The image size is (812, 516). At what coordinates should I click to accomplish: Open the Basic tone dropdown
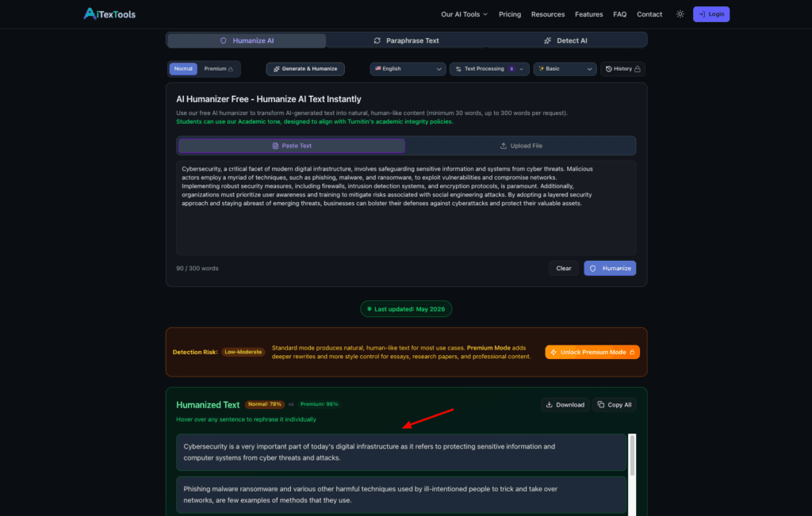(565, 69)
